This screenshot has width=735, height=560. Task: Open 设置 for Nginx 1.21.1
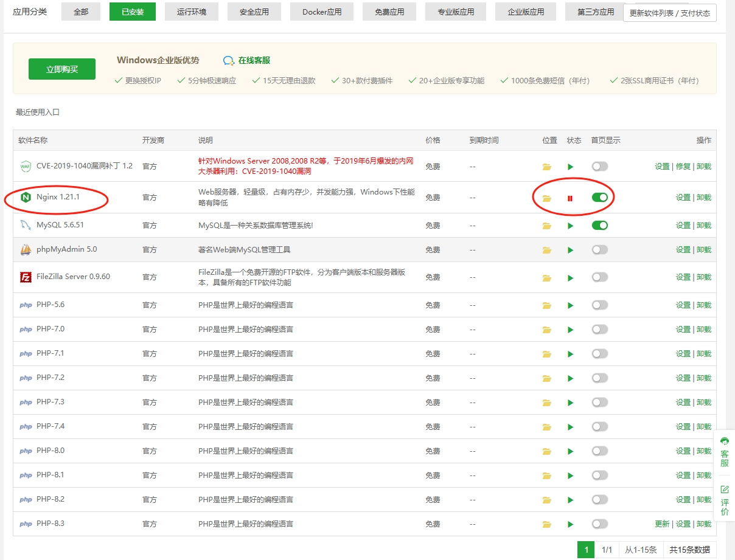click(683, 198)
